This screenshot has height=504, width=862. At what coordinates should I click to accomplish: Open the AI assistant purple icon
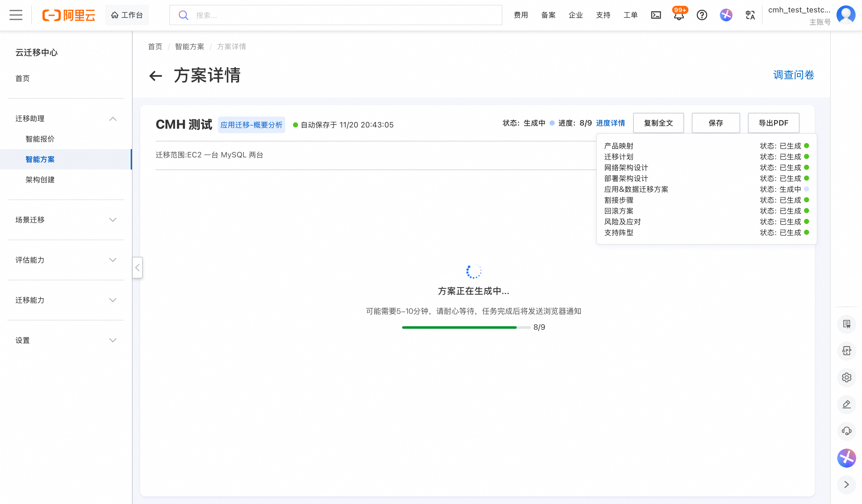point(726,15)
